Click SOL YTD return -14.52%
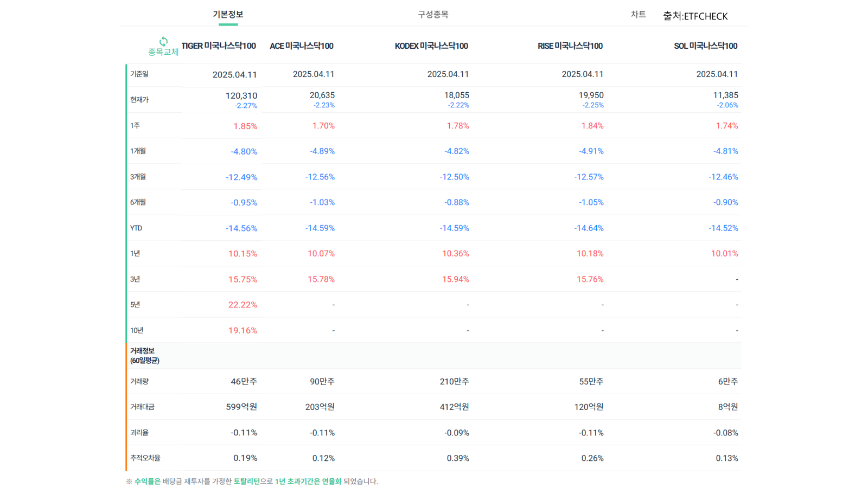The height and width of the screenshot is (488, 868). tap(724, 228)
